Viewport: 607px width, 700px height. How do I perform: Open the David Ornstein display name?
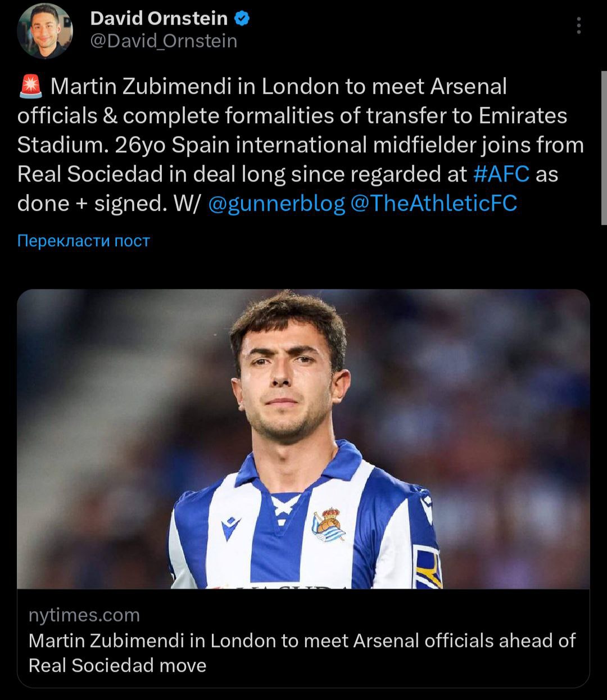[x=158, y=19]
